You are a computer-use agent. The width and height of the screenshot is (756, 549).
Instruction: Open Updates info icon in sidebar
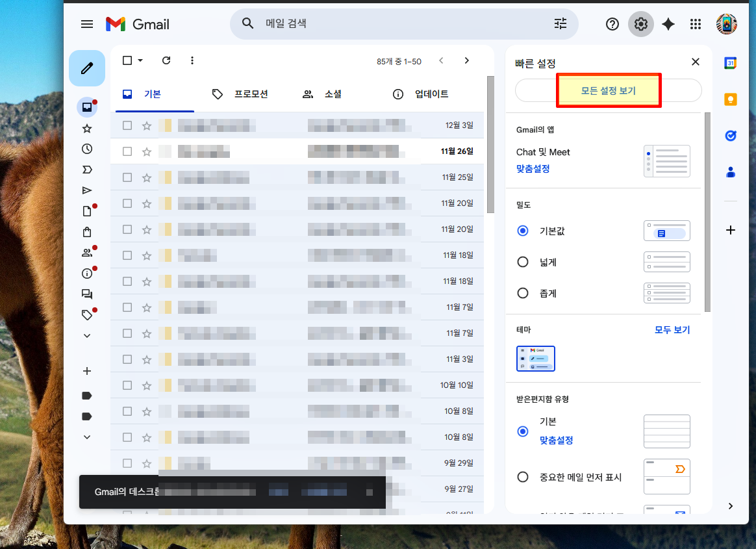[87, 274]
